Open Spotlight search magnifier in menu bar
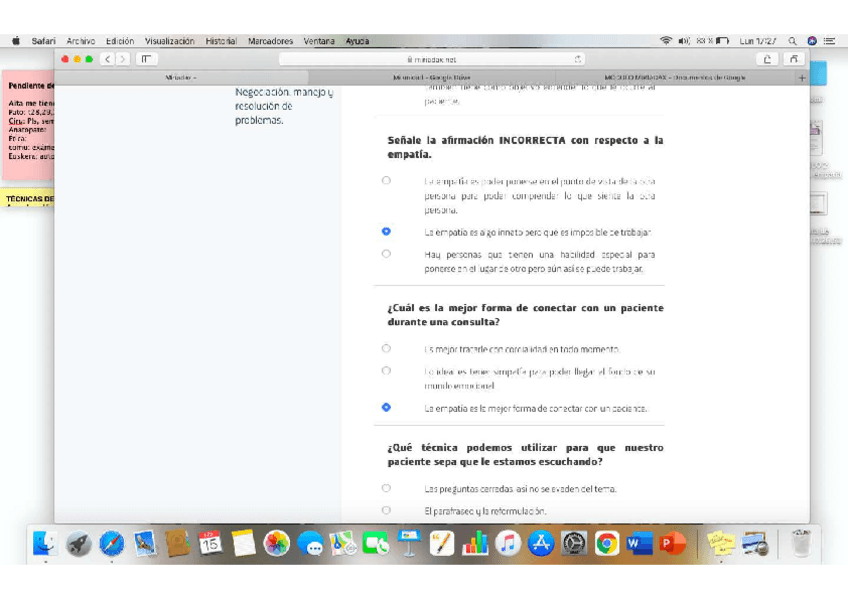The image size is (848, 599). (792, 41)
